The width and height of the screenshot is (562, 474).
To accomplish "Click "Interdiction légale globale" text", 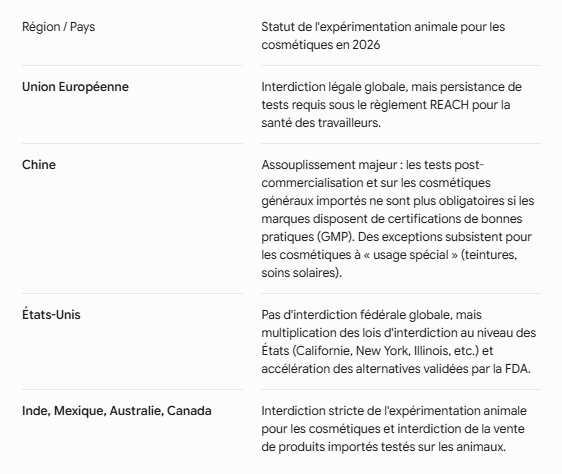I will pos(333,87).
